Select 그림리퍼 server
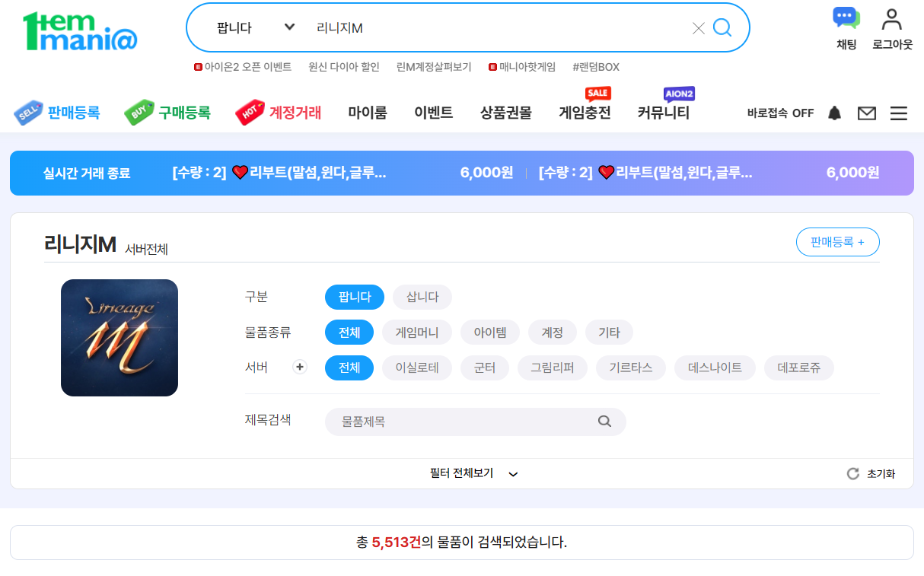 (x=553, y=368)
